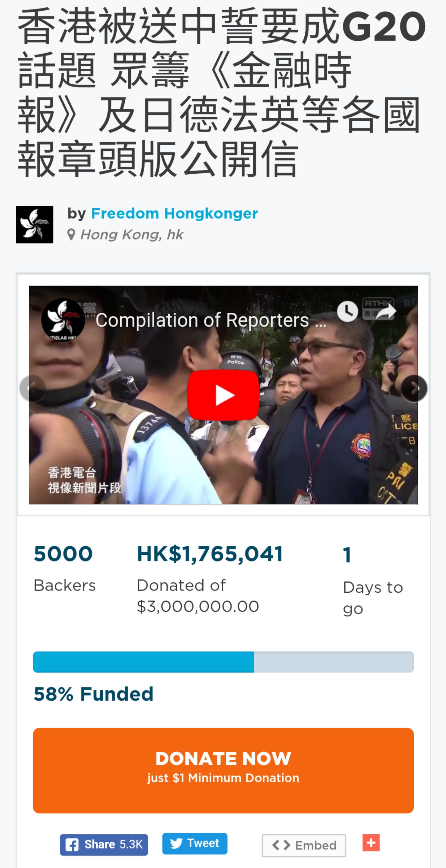The width and height of the screenshot is (446, 868).
Task: Open the YouTube channel avatar logo
Action: 63,320
